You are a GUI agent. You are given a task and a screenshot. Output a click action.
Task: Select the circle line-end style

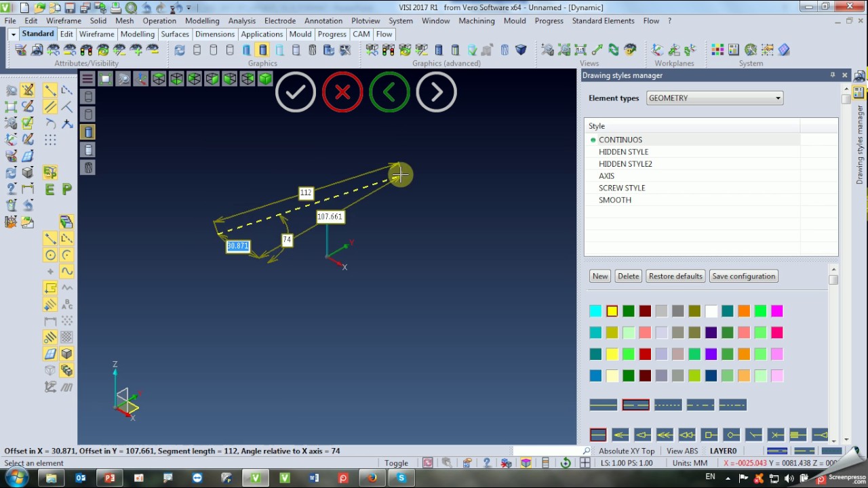click(x=732, y=434)
